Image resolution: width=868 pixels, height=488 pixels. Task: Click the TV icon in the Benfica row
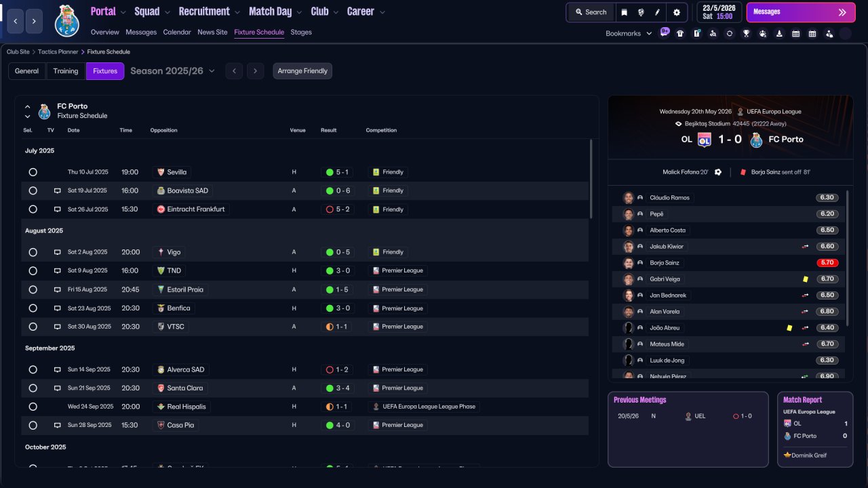point(58,308)
